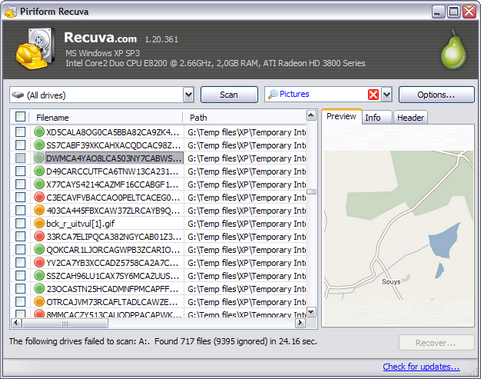The height and width of the screenshot is (379, 481).
Task: Click the map preview image showing Souys
Action: (398, 225)
